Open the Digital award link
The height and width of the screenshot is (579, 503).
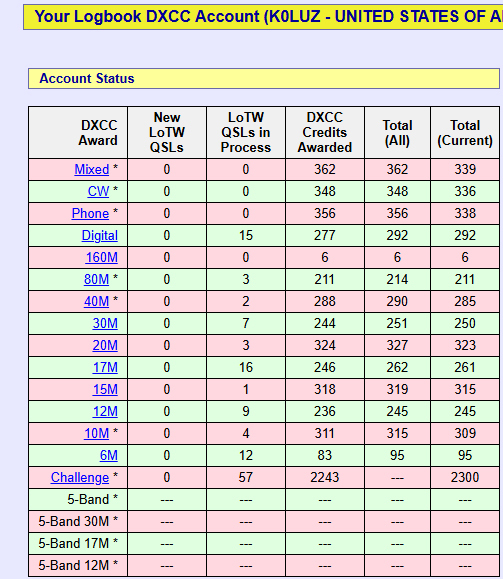coord(100,236)
